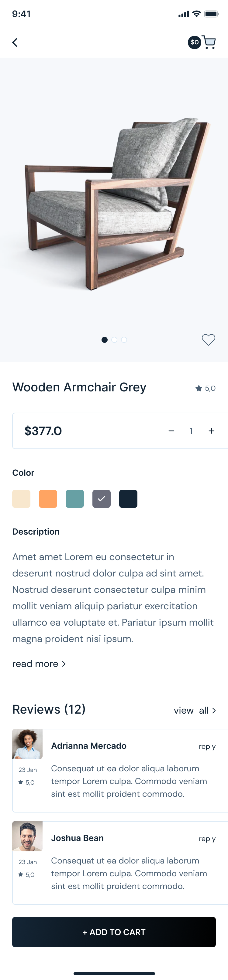228x980 pixels.
Task: Tap the $0 cart total badge
Action: (x=195, y=42)
